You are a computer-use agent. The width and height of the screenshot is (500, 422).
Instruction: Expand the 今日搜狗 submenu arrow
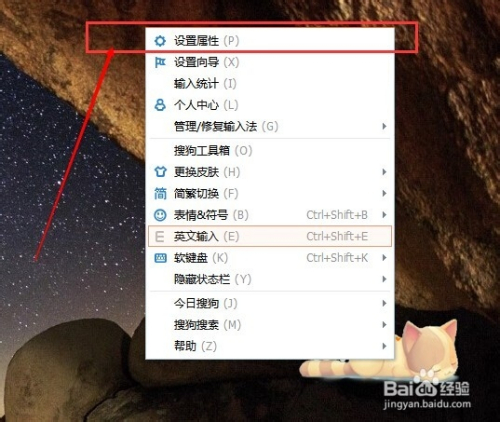384,303
